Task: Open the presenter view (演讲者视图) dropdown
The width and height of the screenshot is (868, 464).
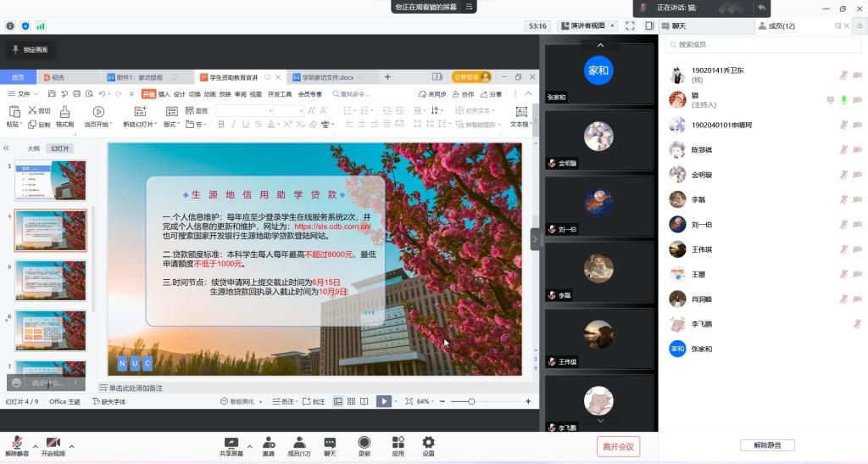Action: [x=587, y=26]
